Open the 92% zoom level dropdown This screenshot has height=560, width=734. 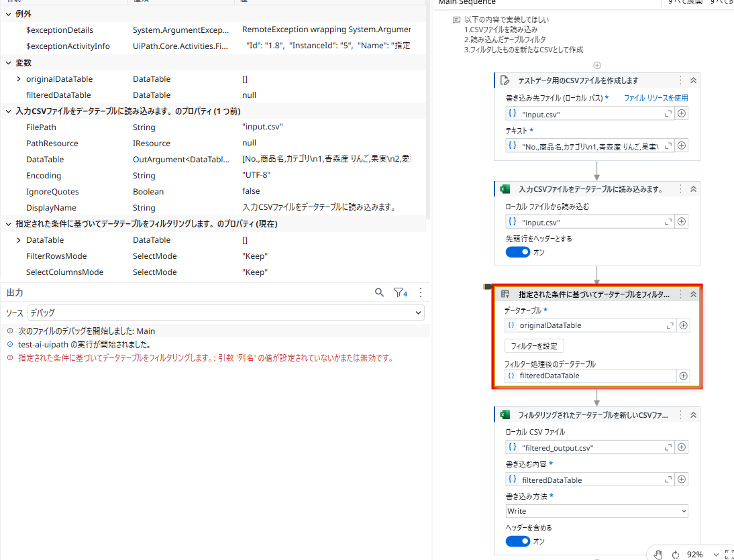click(716, 555)
